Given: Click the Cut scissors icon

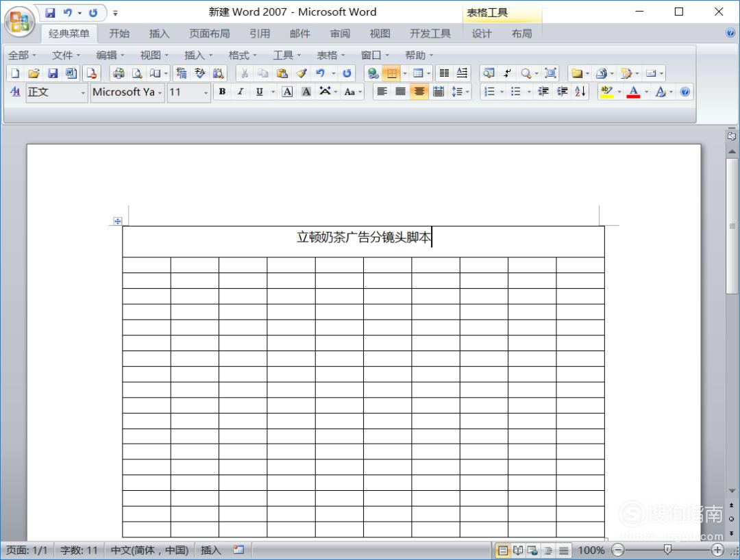Looking at the screenshot, I should (245, 73).
